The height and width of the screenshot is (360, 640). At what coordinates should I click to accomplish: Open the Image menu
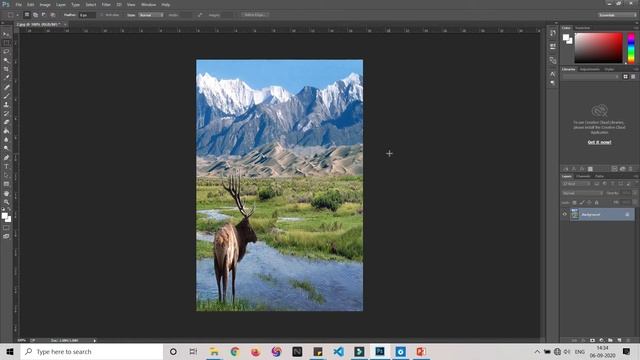tap(45, 4)
